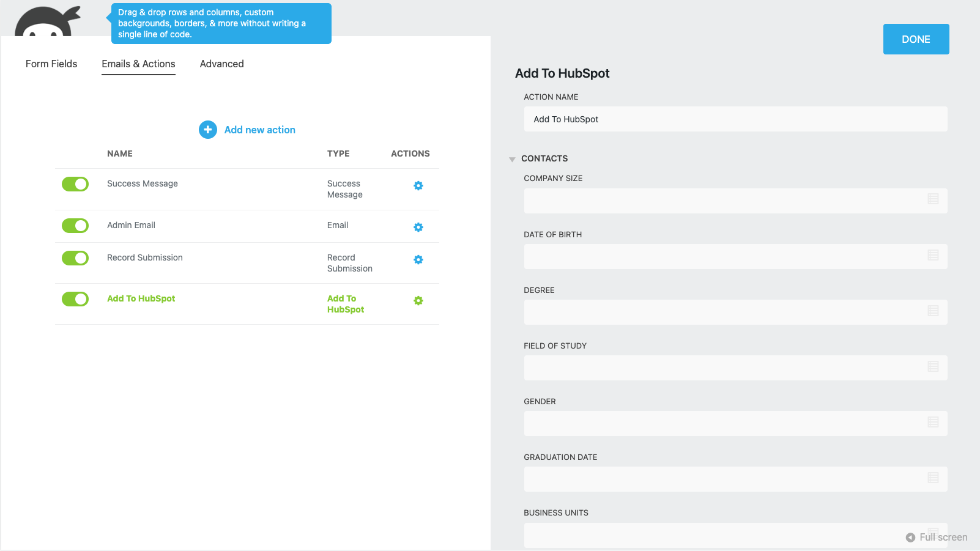Disable the Admin Email action
980x551 pixels.
pyautogui.click(x=75, y=226)
